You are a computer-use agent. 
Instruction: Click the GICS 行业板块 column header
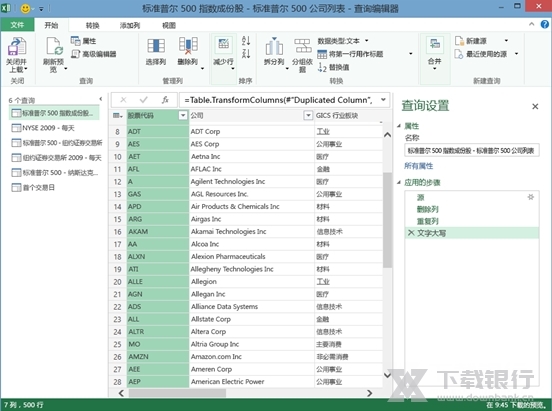click(x=349, y=116)
